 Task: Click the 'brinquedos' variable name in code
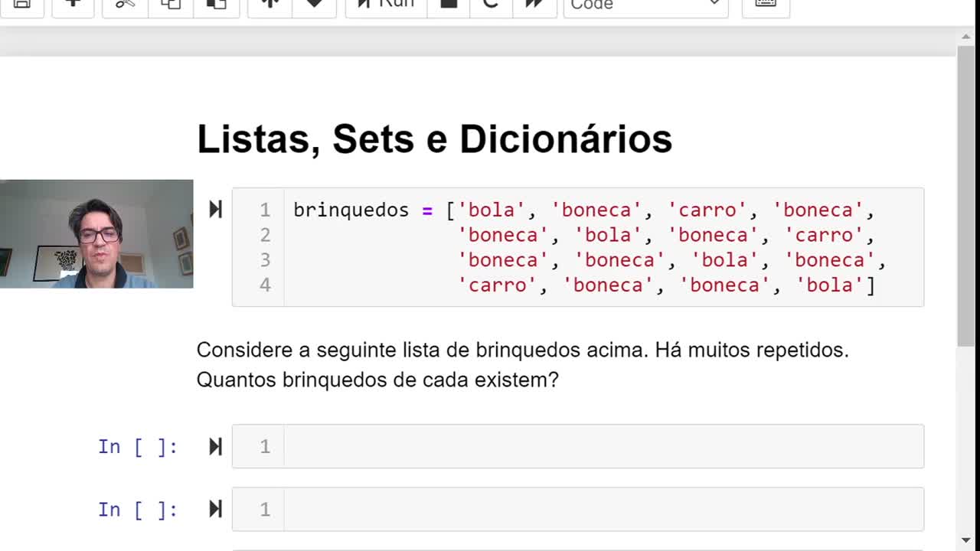(351, 210)
